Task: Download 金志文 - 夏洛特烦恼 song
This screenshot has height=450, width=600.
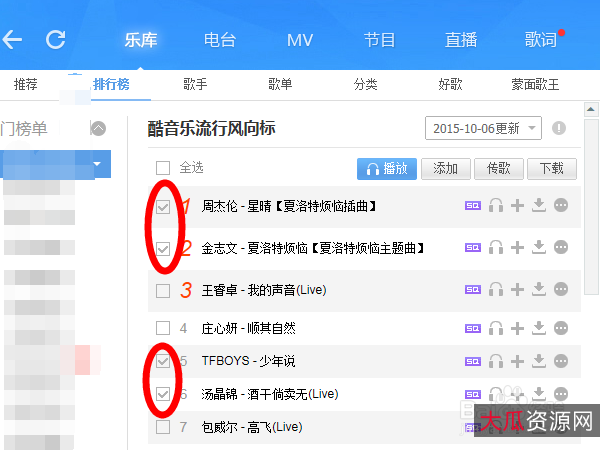Action: 539,247
